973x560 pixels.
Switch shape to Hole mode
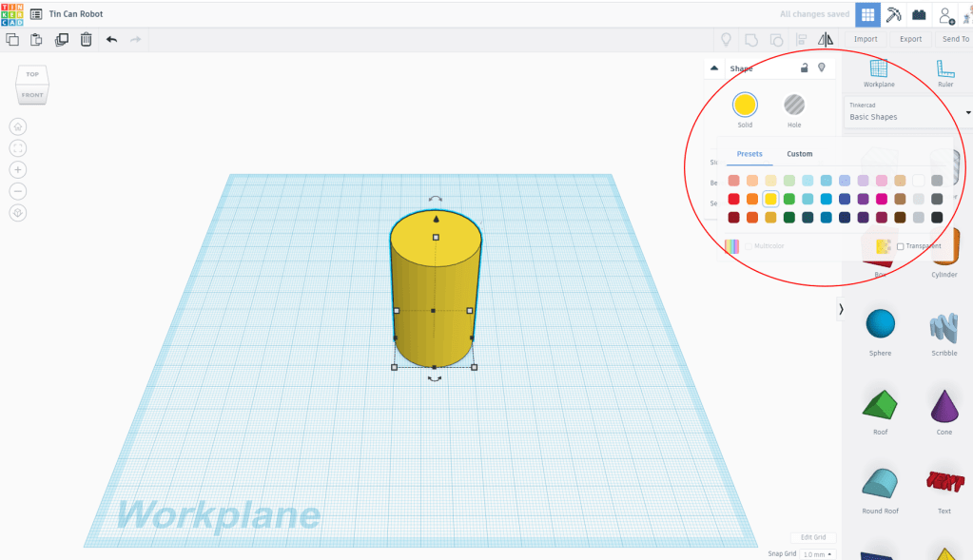pos(794,105)
